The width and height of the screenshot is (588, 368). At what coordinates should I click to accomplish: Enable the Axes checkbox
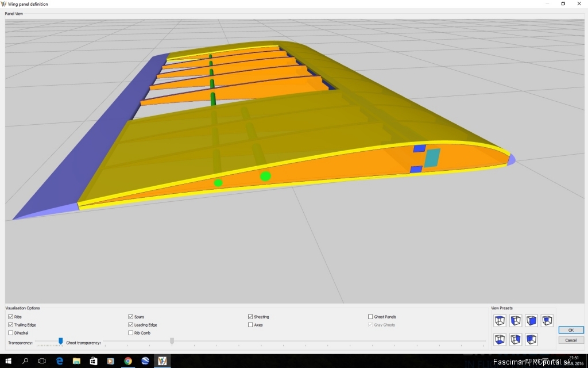250,325
